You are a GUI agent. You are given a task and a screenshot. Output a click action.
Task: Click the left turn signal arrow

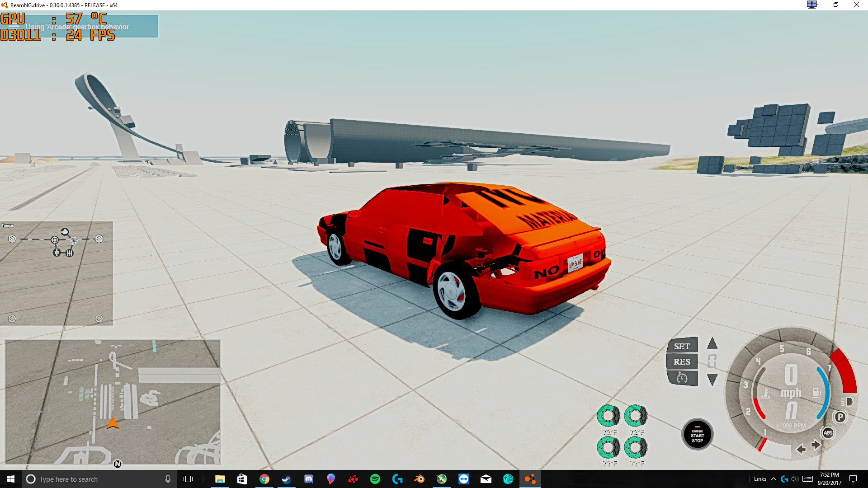[801, 449]
